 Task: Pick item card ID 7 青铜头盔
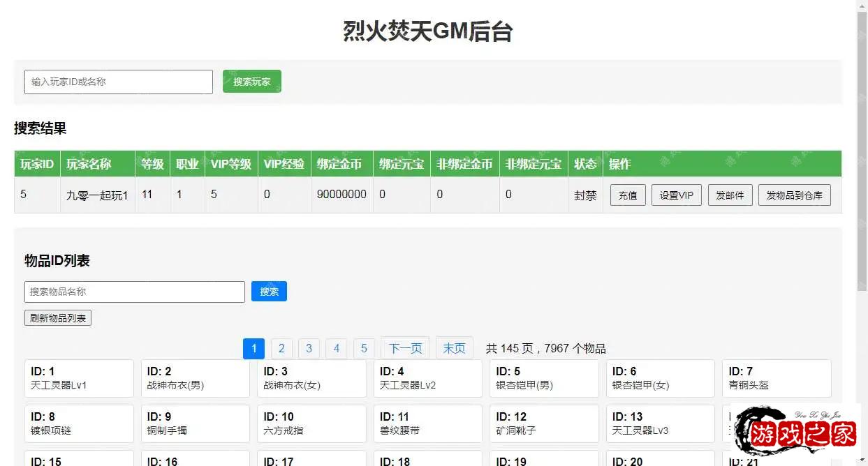pyautogui.click(x=777, y=378)
